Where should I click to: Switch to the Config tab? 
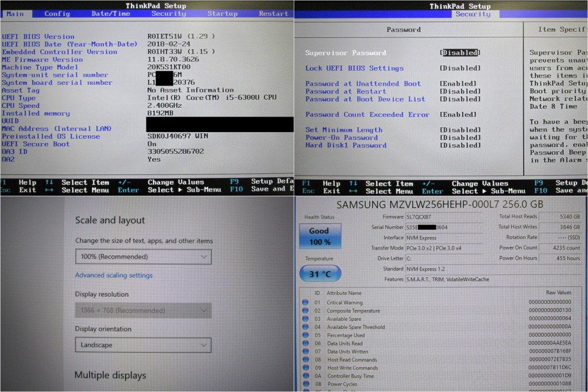click(x=57, y=14)
